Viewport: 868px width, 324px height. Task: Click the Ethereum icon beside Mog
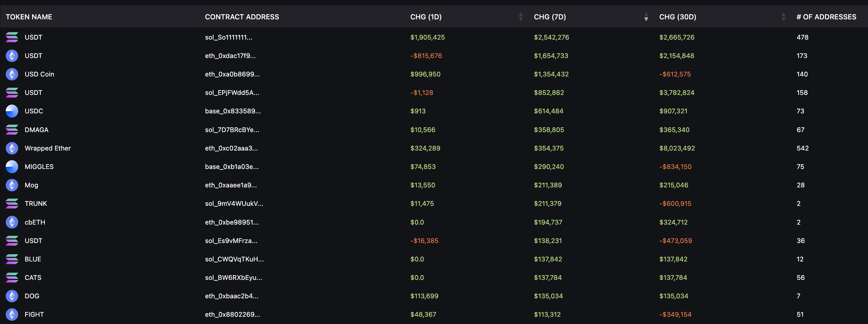point(12,185)
